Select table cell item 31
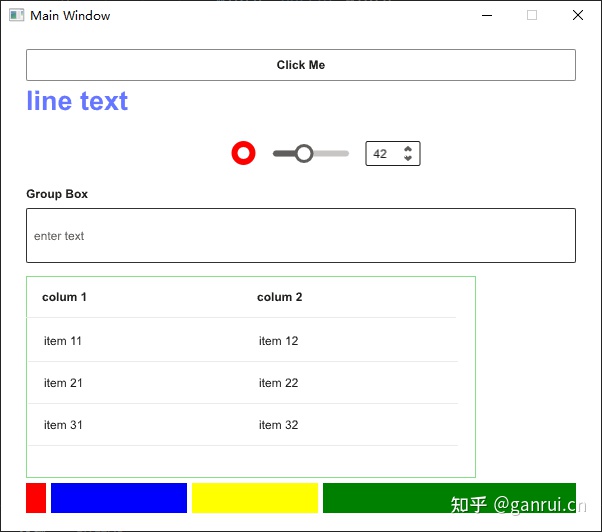The image size is (602, 532). [x=63, y=425]
